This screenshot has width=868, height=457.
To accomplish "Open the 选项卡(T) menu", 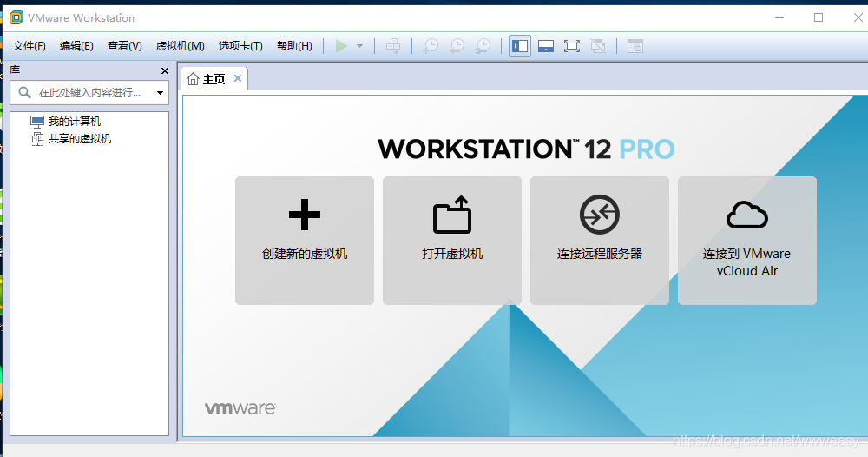I will point(240,46).
